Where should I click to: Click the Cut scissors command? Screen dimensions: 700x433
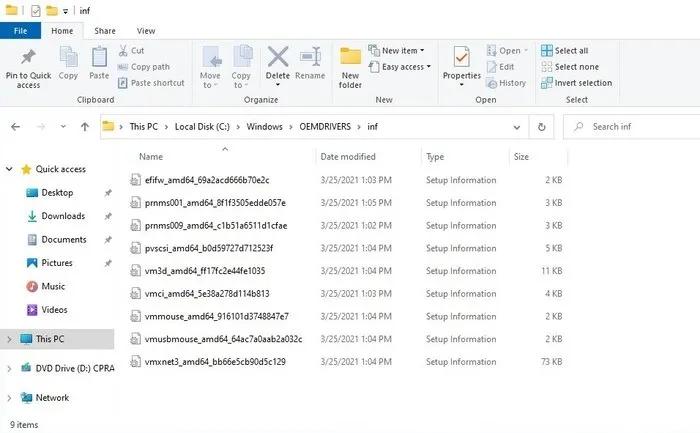click(132, 50)
